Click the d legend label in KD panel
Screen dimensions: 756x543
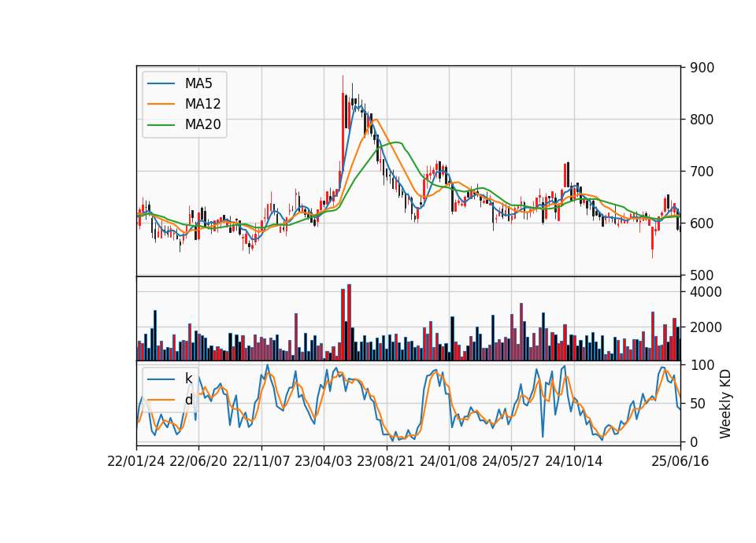[x=188, y=400]
